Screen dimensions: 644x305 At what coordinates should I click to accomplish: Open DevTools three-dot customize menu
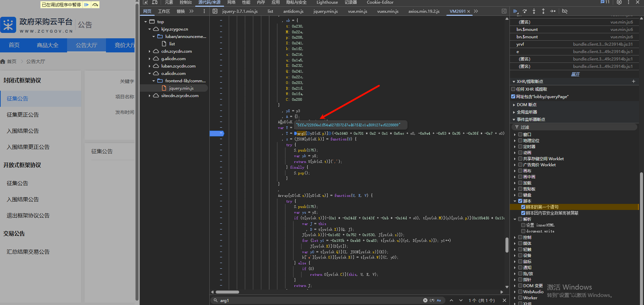pos(629,2)
